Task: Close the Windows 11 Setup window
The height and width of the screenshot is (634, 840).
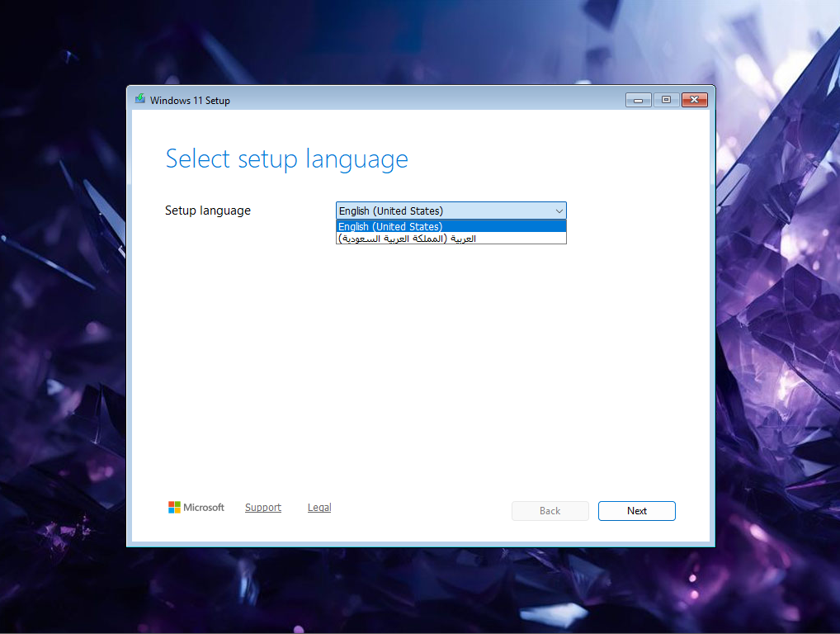Action: pyautogui.click(x=694, y=100)
